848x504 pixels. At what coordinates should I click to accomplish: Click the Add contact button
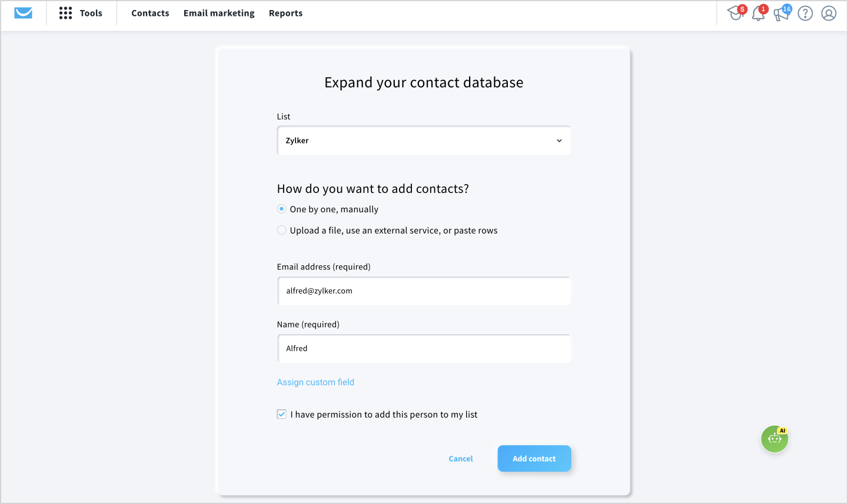click(534, 458)
